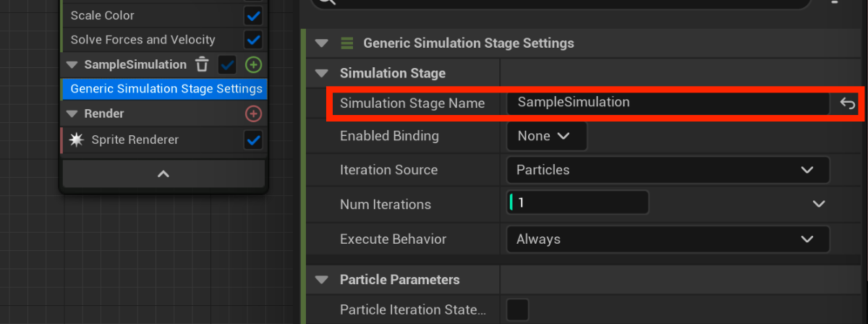Toggle the Sprite Renderer enabled checkbox
The image size is (868, 324).
[x=253, y=140]
